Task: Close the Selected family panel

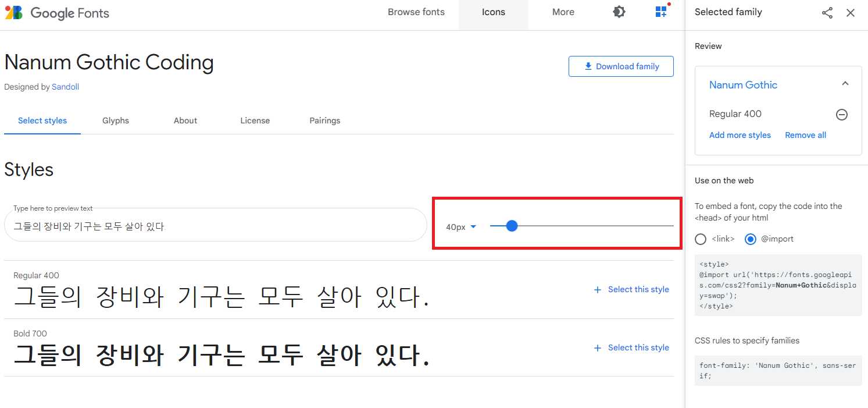Action: (x=851, y=12)
